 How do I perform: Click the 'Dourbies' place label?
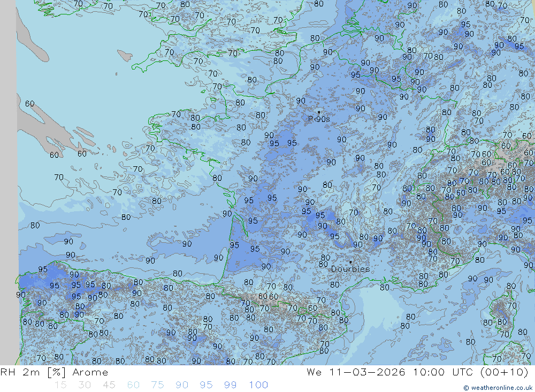pos(350,269)
